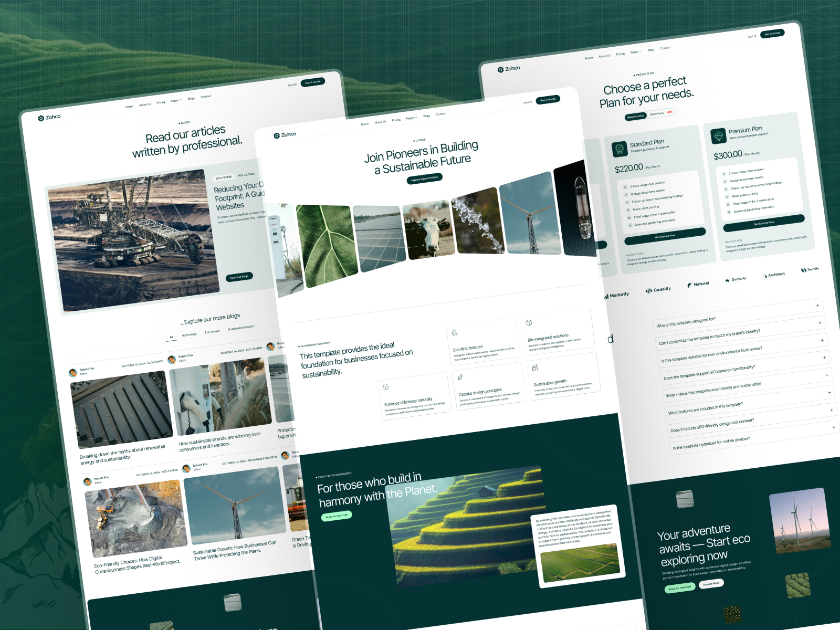Viewport: 840px width, 630px height.
Task: Click the Marketly brand logo
Action: pyautogui.click(x=616, y=295)
